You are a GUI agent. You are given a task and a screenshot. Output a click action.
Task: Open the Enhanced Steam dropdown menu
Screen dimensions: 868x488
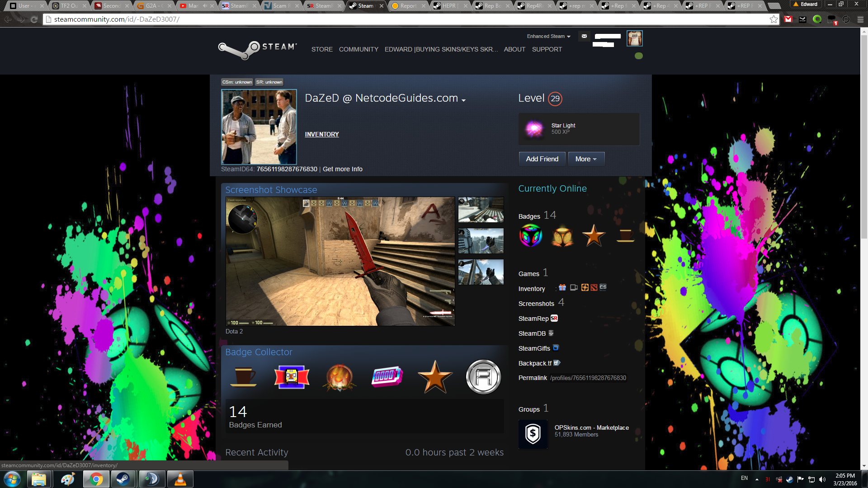click(548, 36)
